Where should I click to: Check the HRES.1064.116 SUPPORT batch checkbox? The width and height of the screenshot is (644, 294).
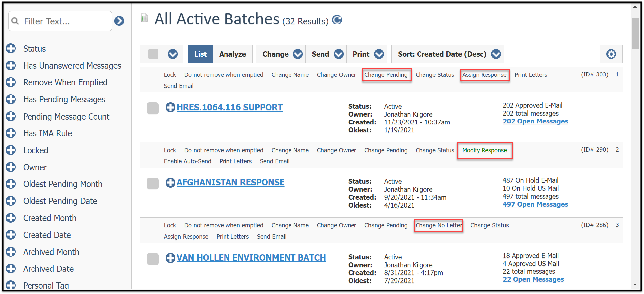[153, 108]
